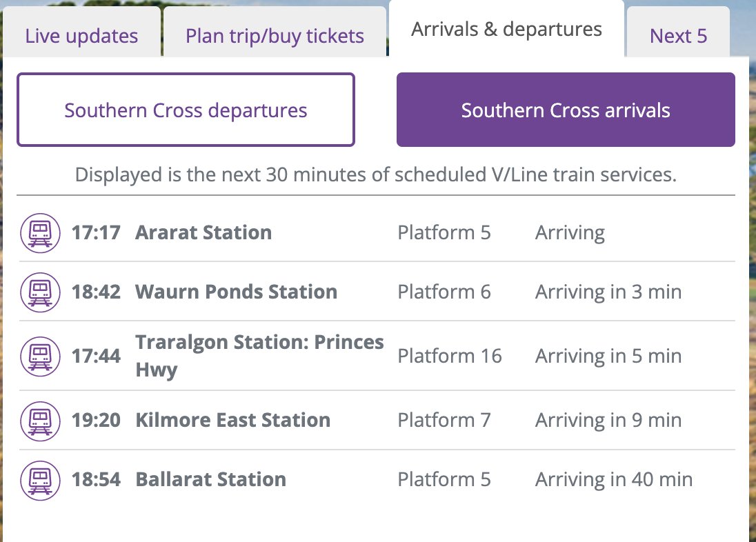Click 'Arriving in 3 min' status text
This screenshot has height=542, width=756.
tap(608, 292)
